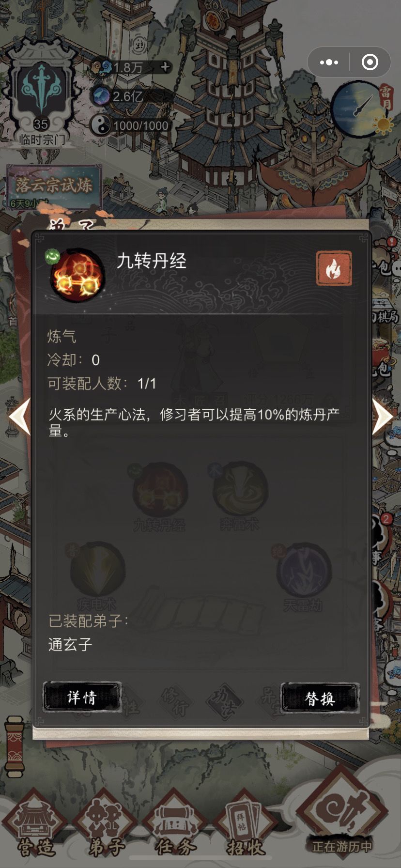Tap the mini-program close circle button
Viewport: 401px width, 868px height.
coord(370,62)
